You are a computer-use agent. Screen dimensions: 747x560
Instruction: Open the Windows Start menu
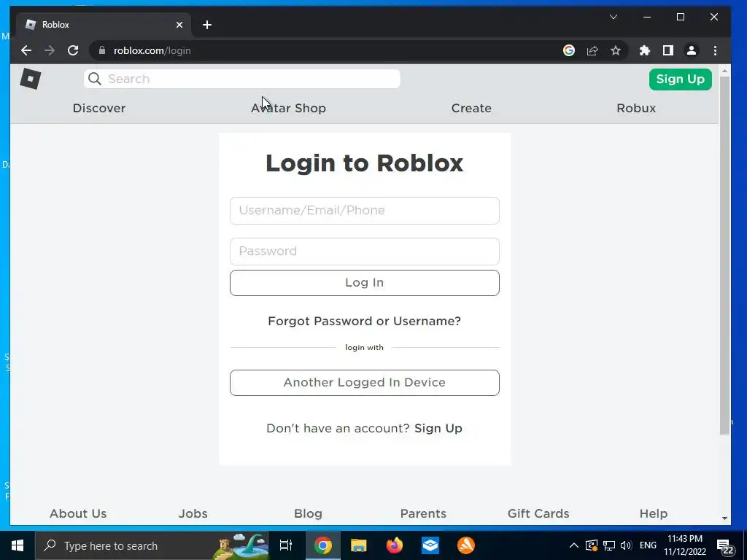(18, 545)
